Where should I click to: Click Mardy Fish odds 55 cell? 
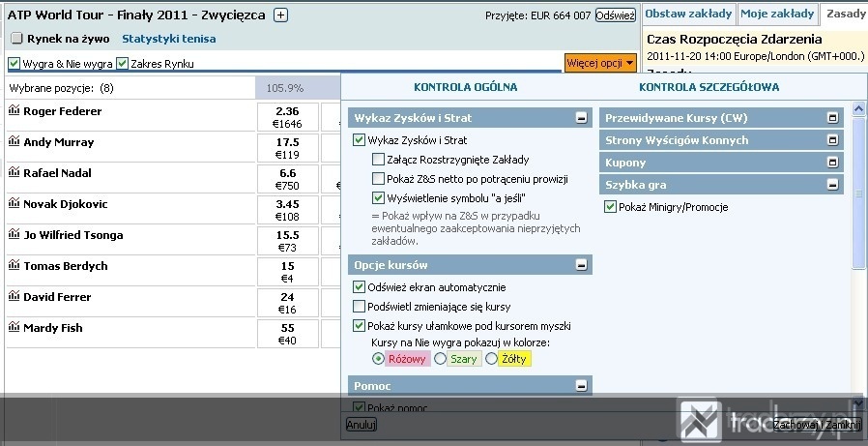288,334
